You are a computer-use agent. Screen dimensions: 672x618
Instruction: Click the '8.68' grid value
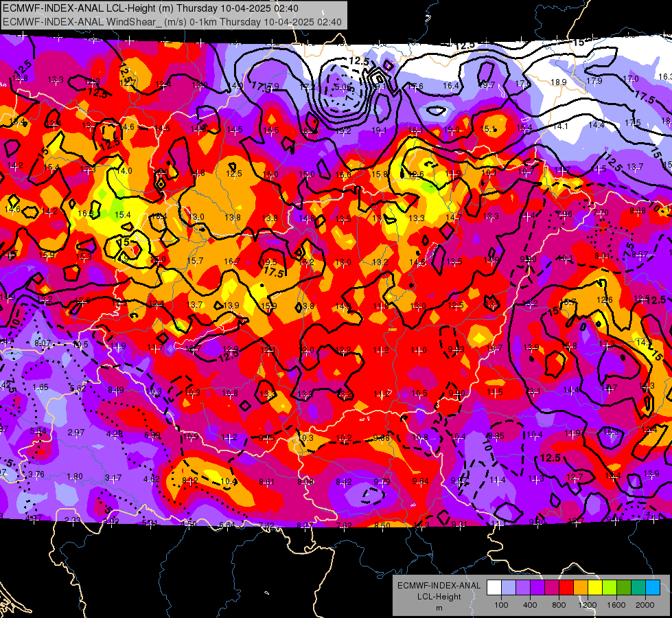coord(638,211)
